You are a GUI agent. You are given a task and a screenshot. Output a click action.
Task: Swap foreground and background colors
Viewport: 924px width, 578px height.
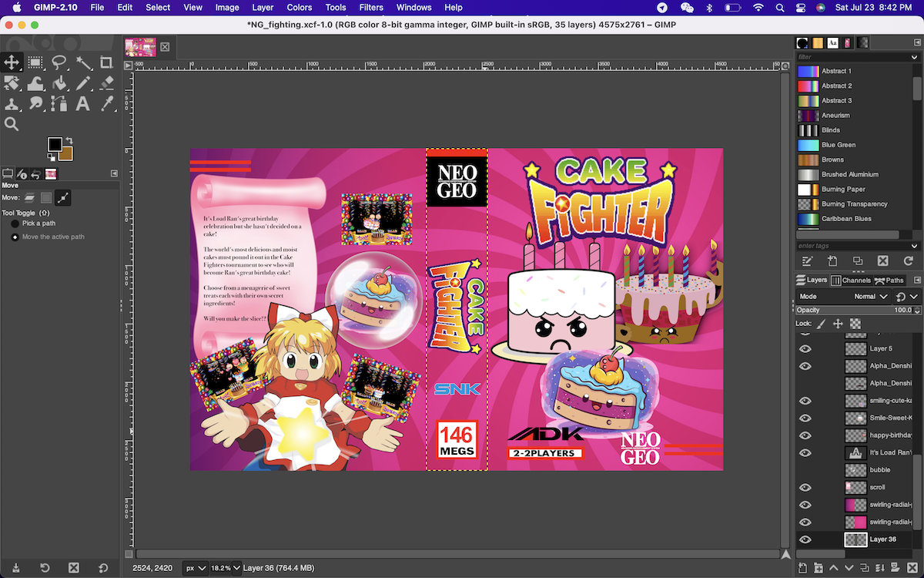(69, 140)
